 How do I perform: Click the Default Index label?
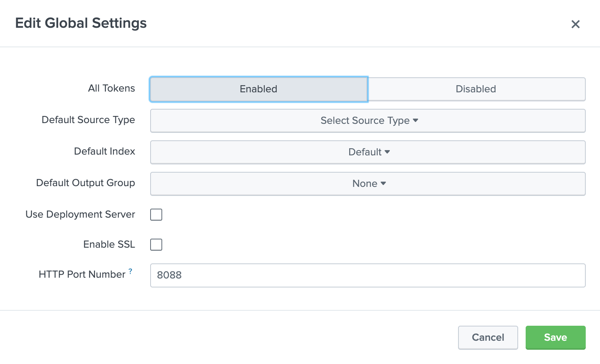coord(104,151)
